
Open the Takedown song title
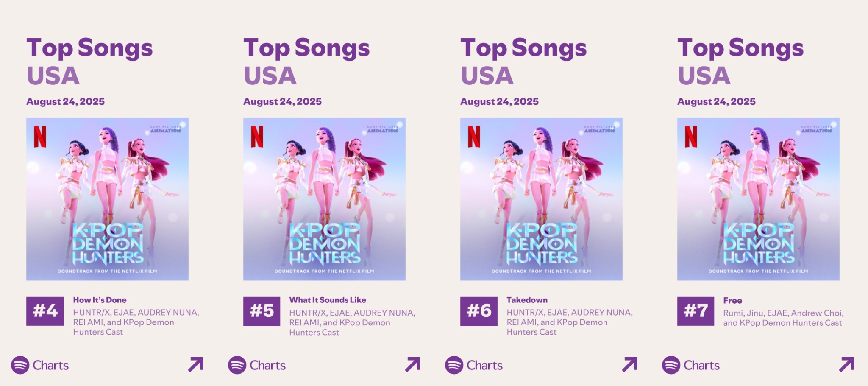point(527,300)
